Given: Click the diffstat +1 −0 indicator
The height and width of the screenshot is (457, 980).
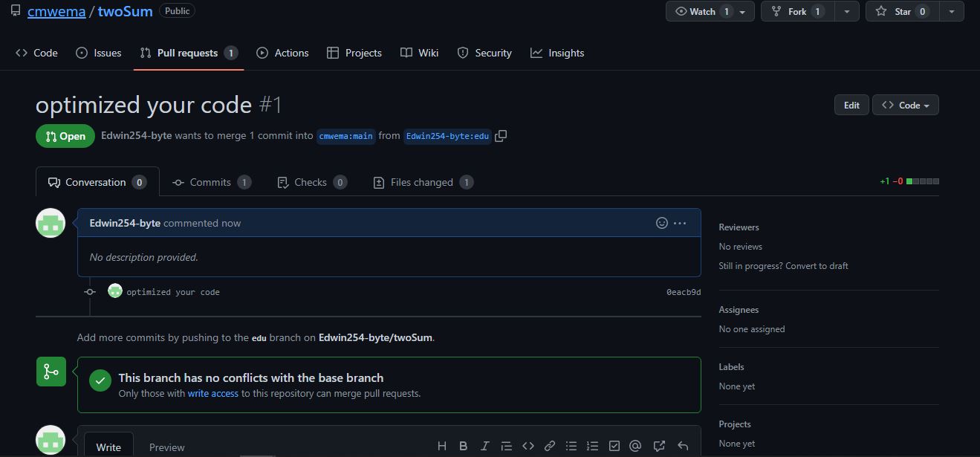Looking at the screenshot, I should 909,181.
